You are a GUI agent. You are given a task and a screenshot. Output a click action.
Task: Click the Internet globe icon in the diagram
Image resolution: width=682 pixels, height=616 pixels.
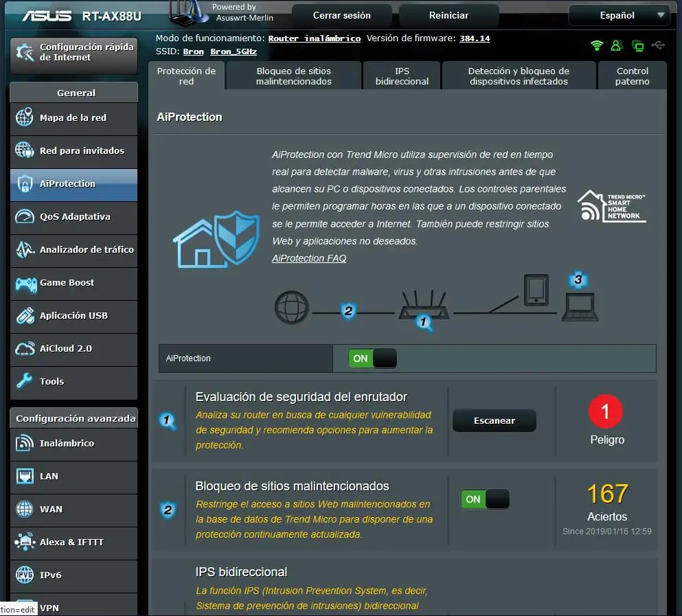292,307
